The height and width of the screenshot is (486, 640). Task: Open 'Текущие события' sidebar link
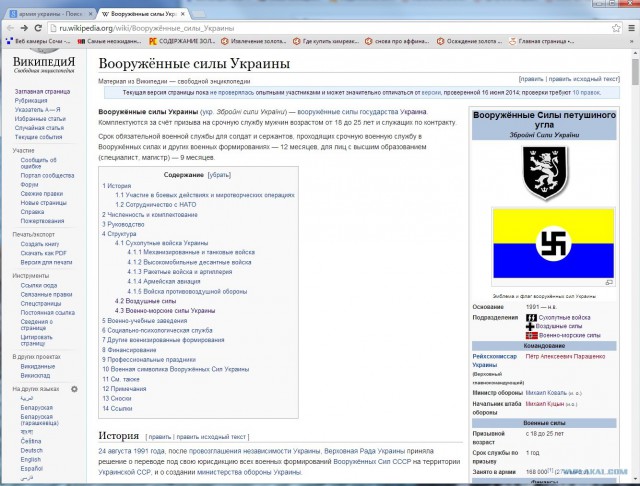point(38,137)
